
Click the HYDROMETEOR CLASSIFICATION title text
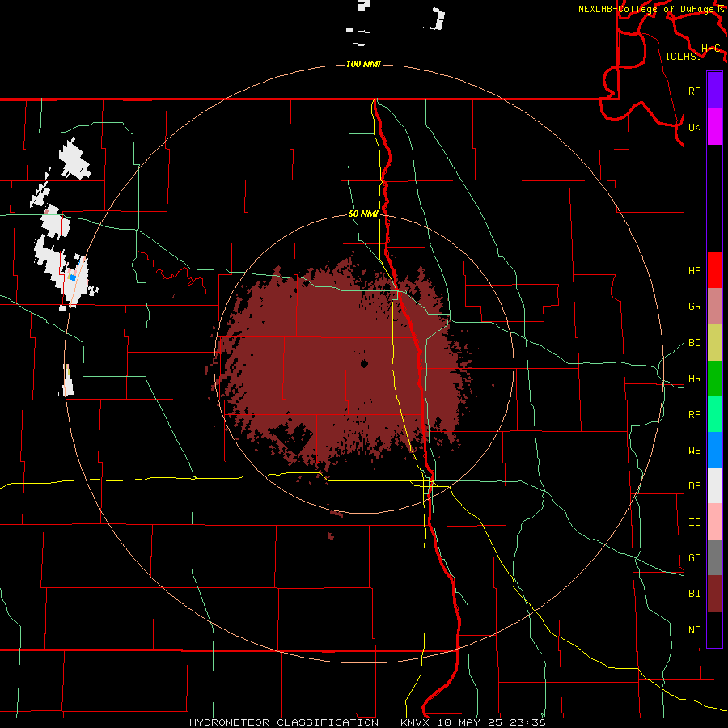tap(284, 722)
